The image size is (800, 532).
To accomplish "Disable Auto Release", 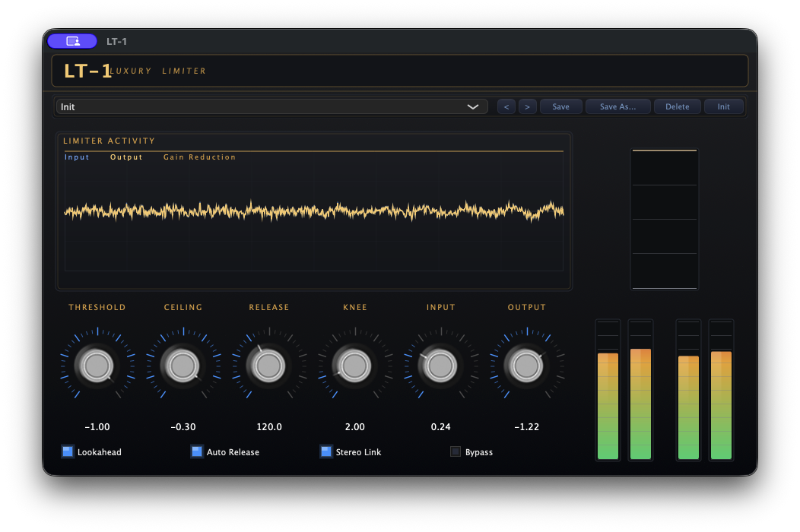I will click(x=198, y=451).
